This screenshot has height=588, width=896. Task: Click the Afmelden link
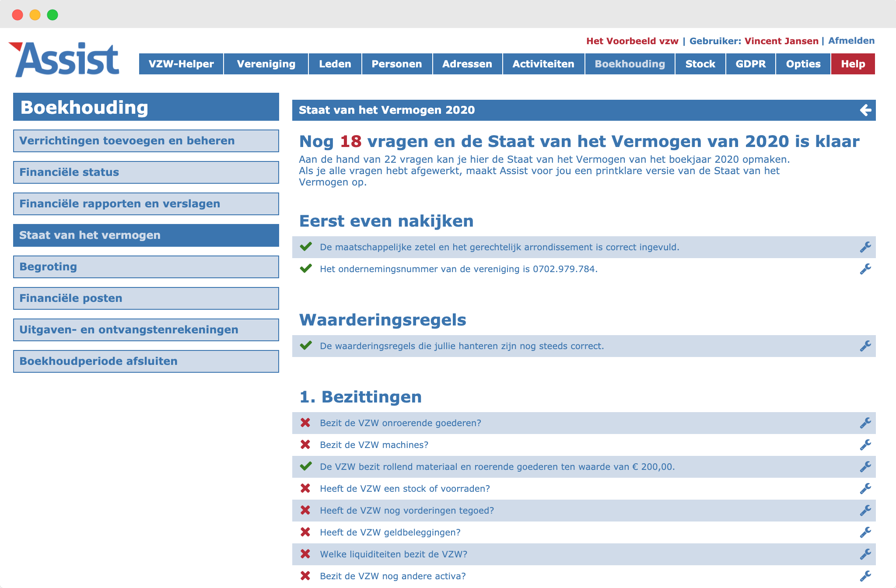pos(851,41)
